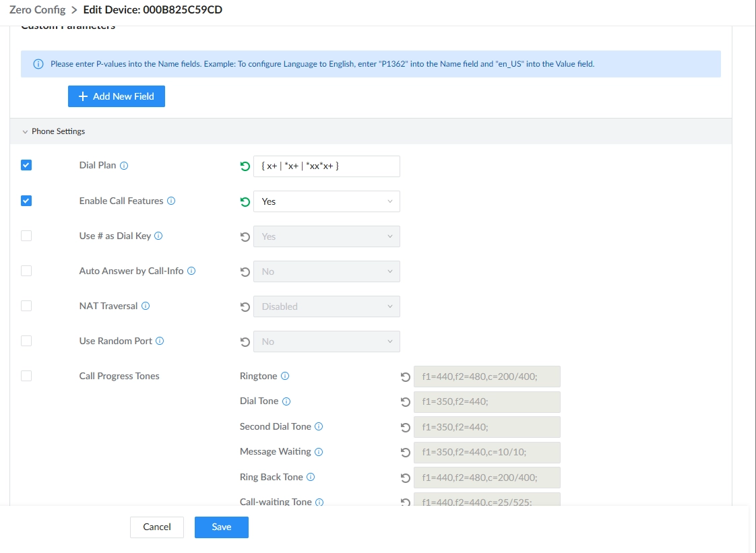Click reset icon for Auto Answer by Call-Info
The width and height of the screenshot is (756, 553).
click(245, 272)
